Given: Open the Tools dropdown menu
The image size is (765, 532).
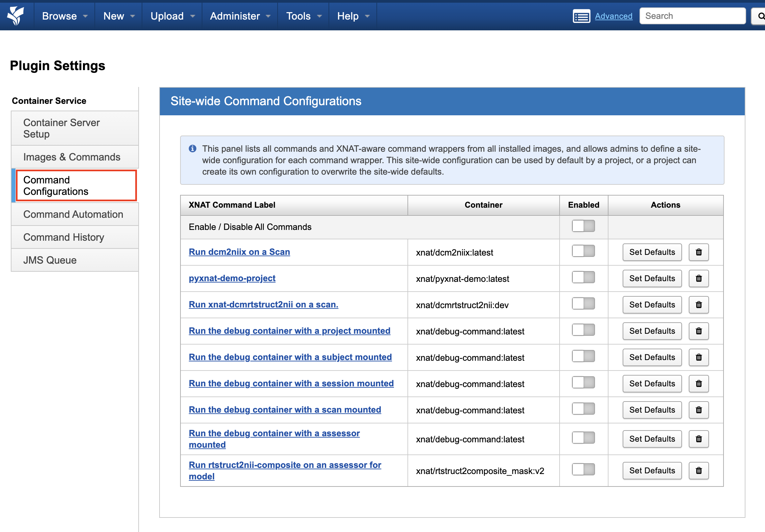Looking at the screenshot, I should click(304, 16).
